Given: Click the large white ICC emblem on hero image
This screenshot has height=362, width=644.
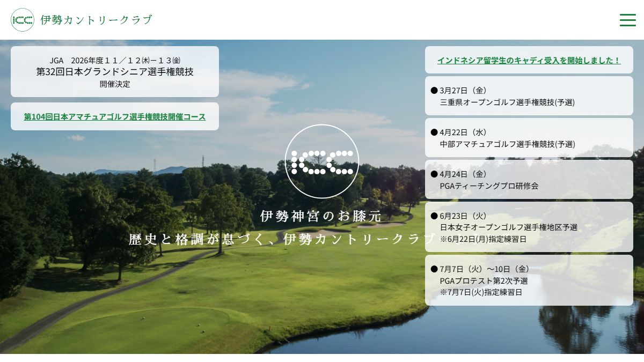Looking at the screenshot, I should pos(322,161).
